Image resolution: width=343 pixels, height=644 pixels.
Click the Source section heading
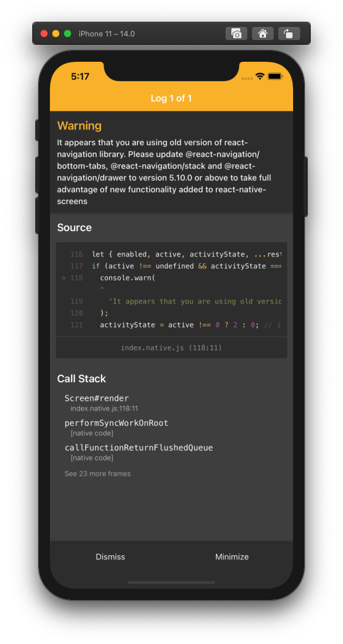click(74, 228)
